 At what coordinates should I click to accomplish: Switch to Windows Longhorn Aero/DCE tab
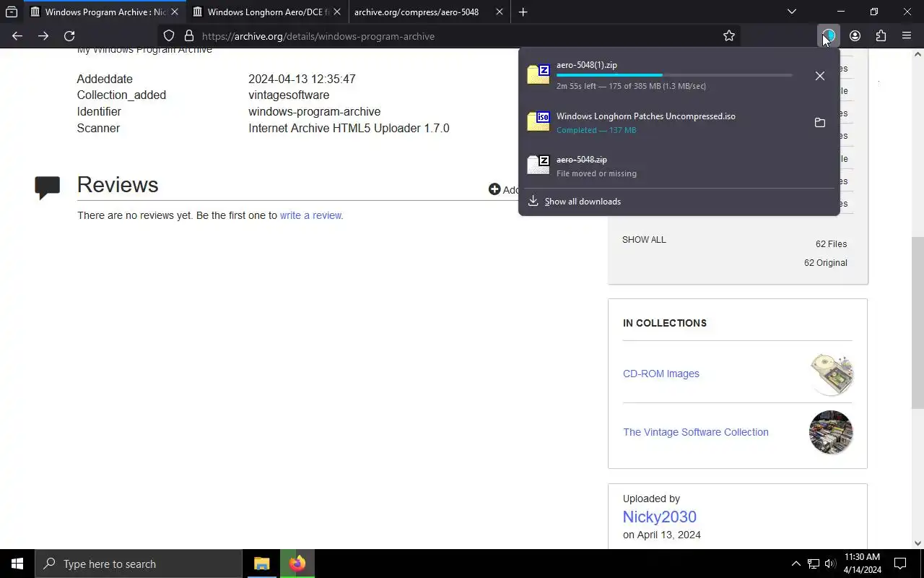266,12
